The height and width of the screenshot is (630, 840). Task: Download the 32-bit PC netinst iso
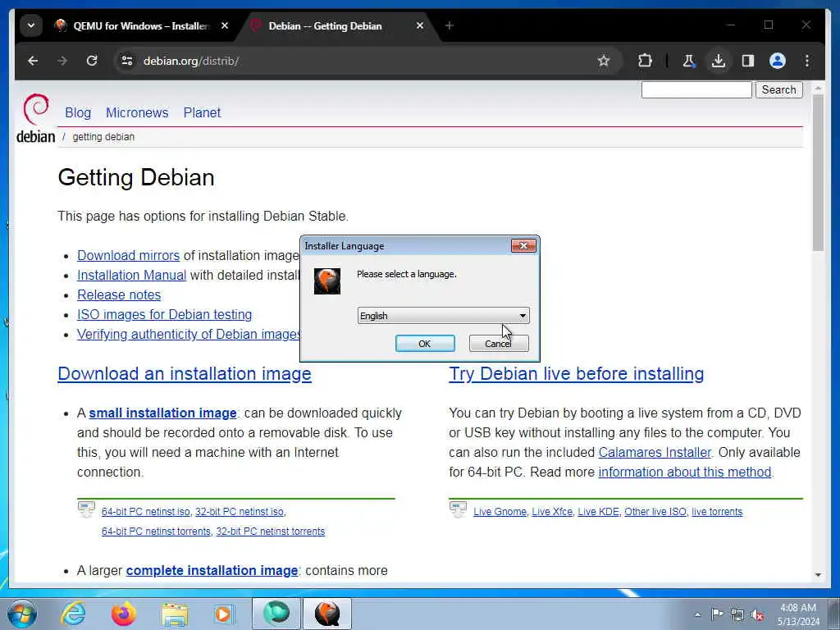(240, 512)
